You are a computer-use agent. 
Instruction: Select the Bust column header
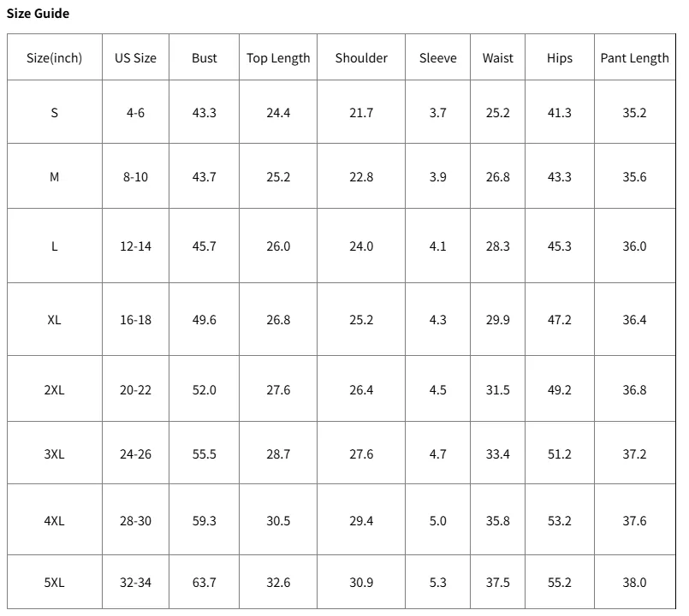(205, 58)
